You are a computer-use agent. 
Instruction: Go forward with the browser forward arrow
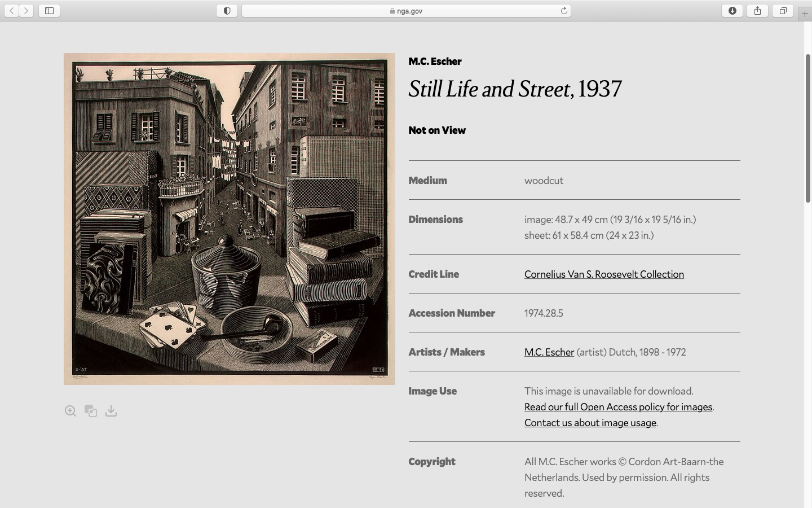click(x=26, y=11)
